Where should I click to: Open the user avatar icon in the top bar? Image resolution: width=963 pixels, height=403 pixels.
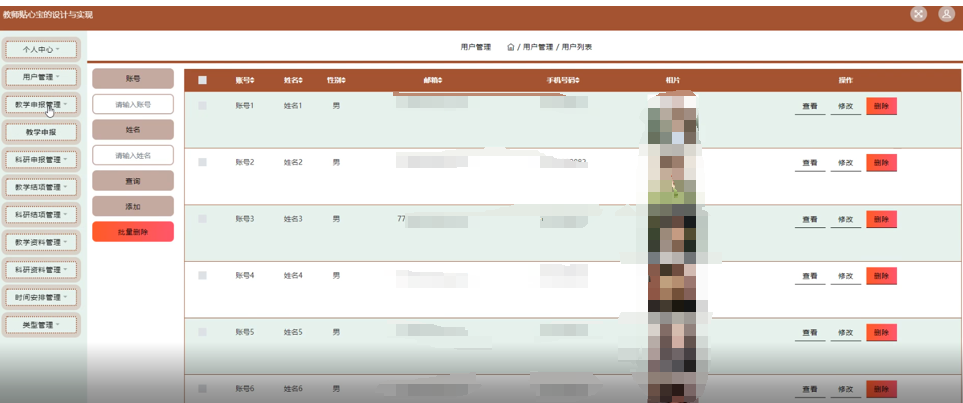coord(946,15)
